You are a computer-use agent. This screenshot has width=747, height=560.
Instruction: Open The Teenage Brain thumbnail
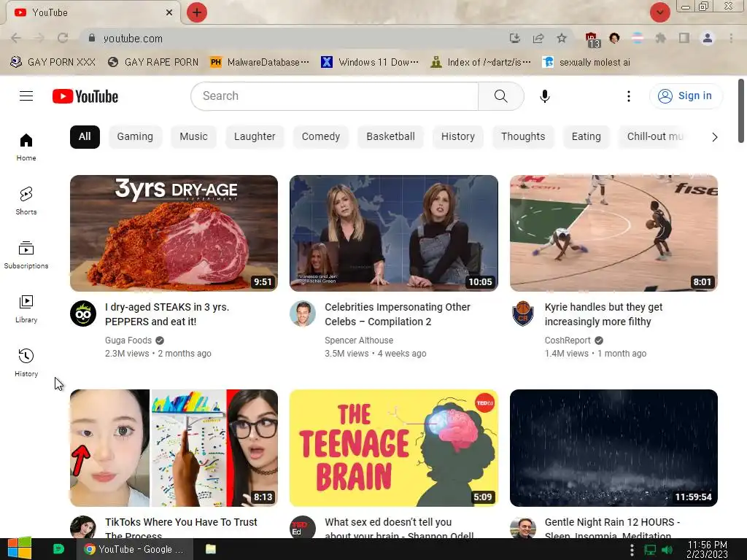(x=394, y=448)
